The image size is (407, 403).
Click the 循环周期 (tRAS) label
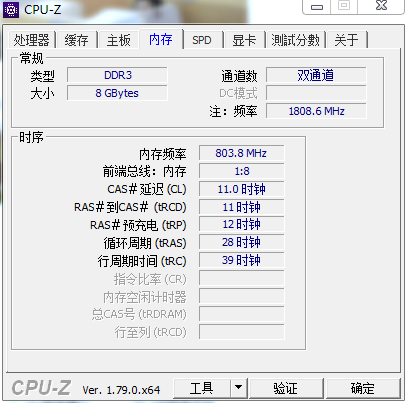145,243
